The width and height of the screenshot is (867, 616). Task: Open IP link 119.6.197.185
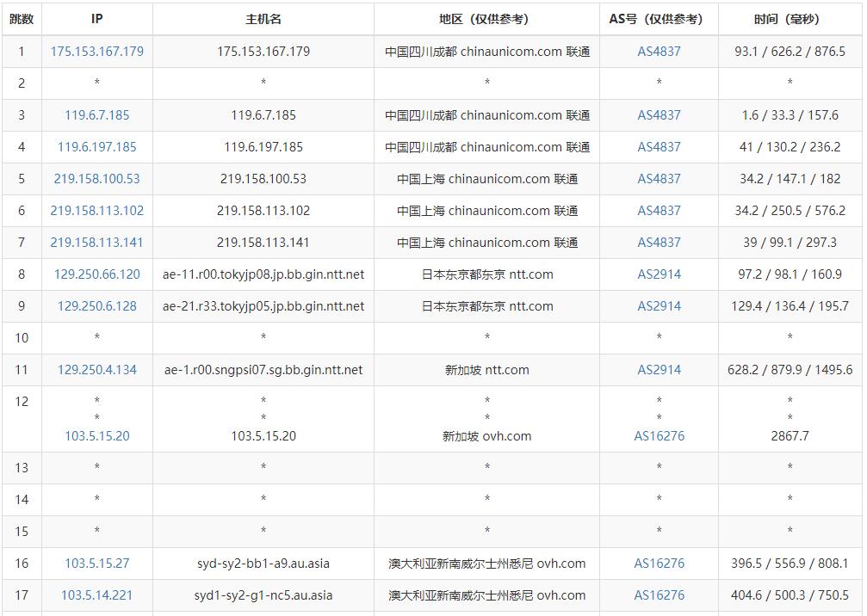point(96,147)
